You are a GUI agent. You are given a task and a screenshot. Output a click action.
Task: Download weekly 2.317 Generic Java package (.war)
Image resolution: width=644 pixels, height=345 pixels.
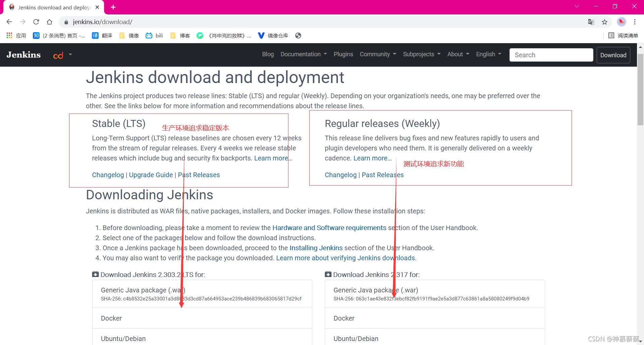(x=435, y=294)
